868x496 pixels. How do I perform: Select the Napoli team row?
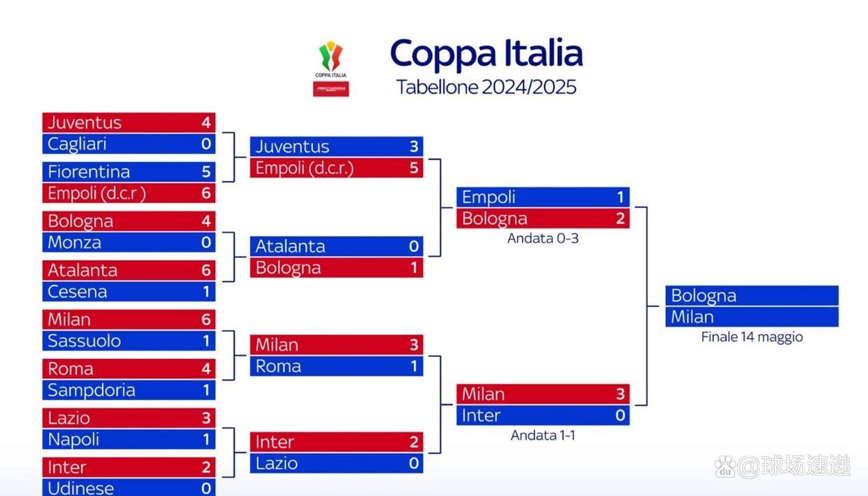click(129, 439)
